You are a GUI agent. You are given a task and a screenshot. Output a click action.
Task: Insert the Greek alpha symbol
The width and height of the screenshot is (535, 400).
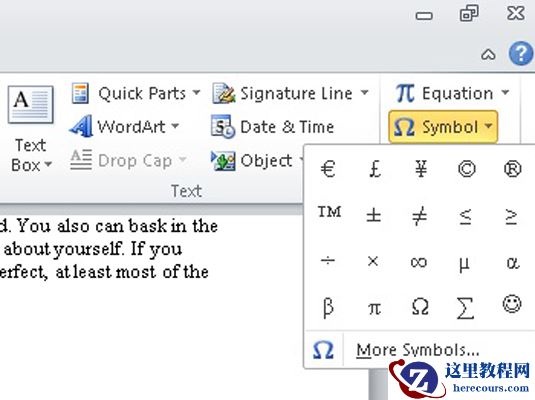(x=512, y=262)
